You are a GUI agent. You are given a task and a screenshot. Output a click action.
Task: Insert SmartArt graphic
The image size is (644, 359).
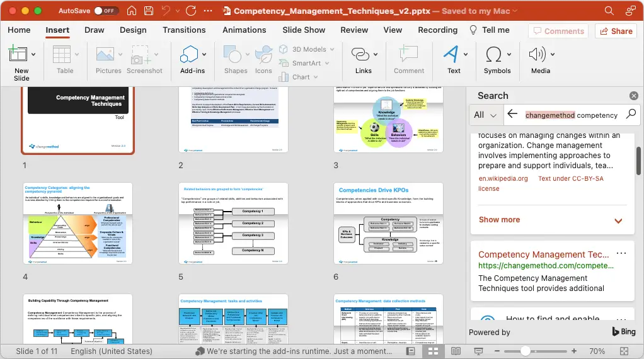click(x=304, y=63)
